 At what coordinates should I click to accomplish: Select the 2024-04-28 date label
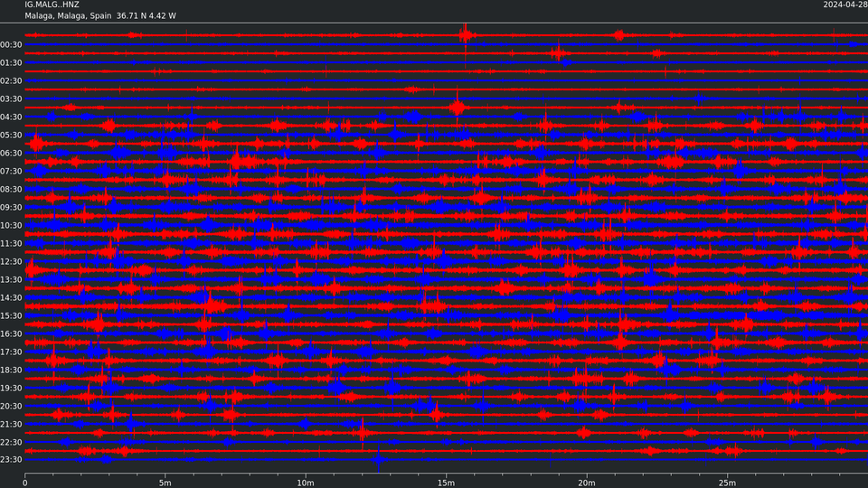[845, 5]
